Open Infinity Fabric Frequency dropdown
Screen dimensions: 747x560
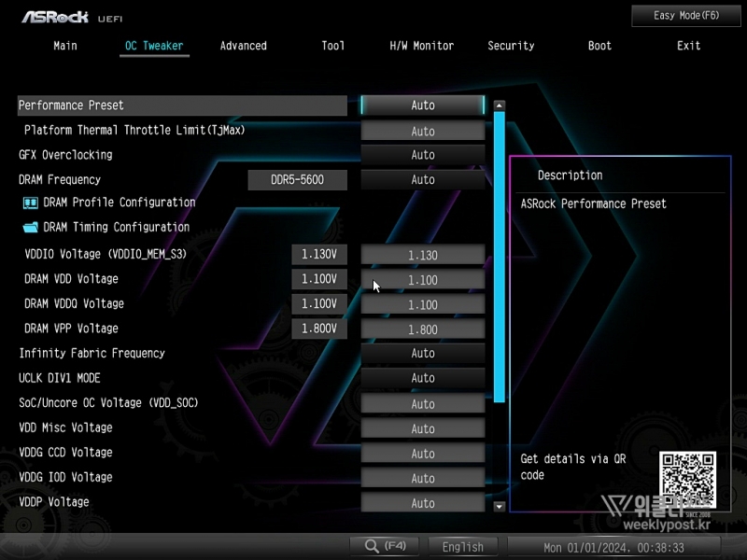tap(422, 354)
